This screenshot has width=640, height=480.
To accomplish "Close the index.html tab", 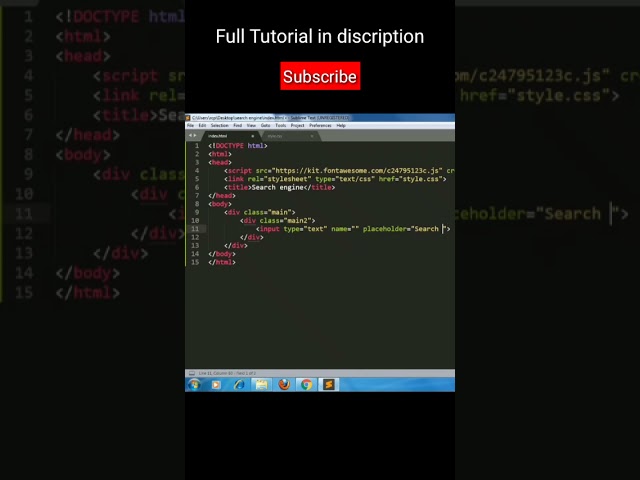I will click(x=253, y=136).
